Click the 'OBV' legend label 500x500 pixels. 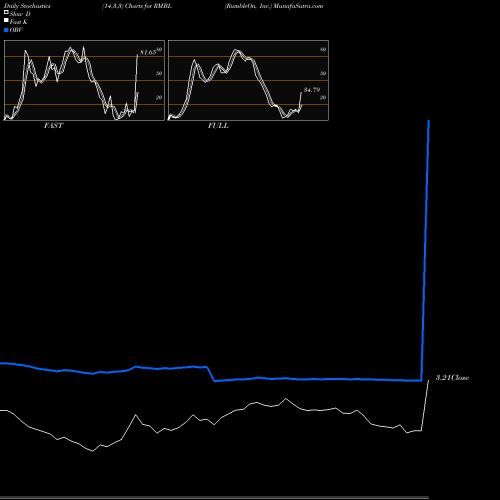(x=16, y=30)
